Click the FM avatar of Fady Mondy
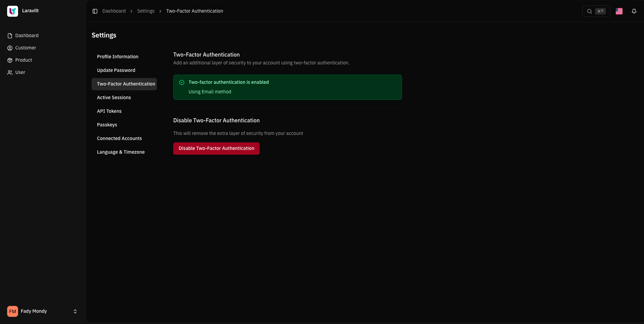 pyautogui.click(x=12, y=311)
